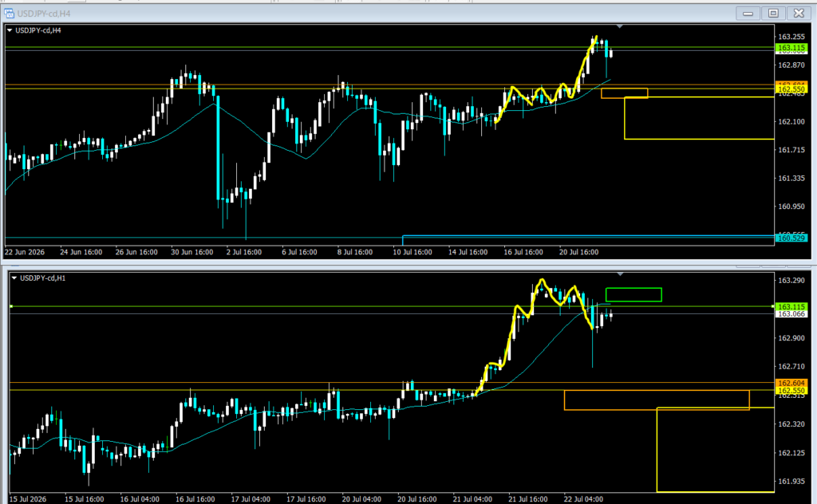817x504 pixels.
Task: Click the 22 Jul 04:00 time label
Action: 583,498
